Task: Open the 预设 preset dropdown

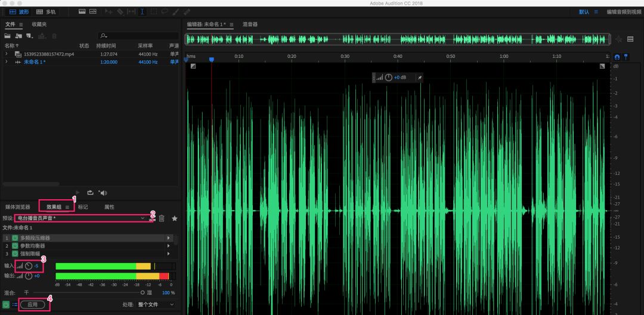Action: [x=81, y=218]
